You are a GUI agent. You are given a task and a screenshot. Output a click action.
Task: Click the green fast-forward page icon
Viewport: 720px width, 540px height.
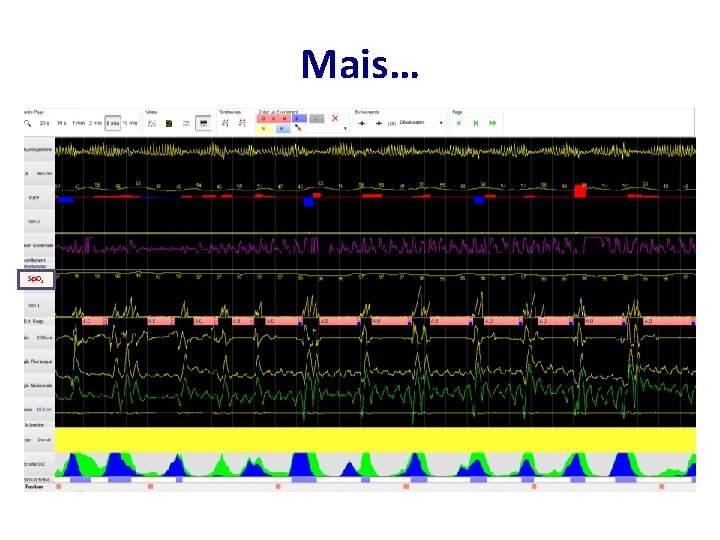pos(493,123)
